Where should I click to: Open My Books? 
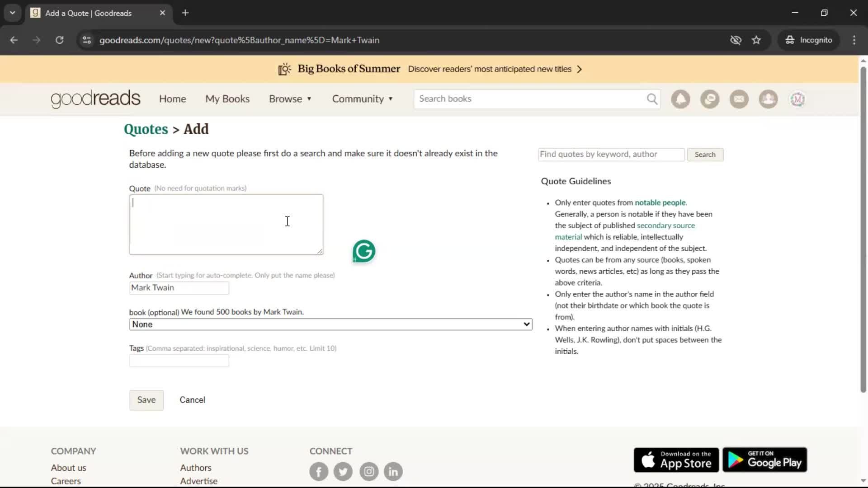[x=227, y=99]
